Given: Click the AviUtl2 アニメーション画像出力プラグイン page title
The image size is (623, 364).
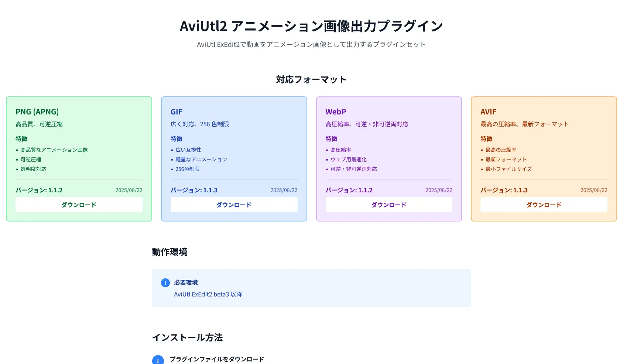Looking at the screenshot, I should 311,26.
